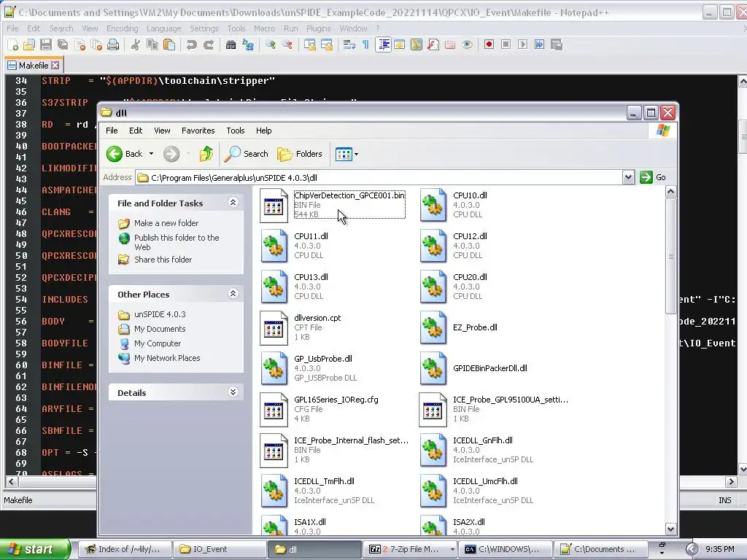The image size is (747, 560).
Task: Toggle Word Wrap icon in Notepad++
Action: (349, 44)
